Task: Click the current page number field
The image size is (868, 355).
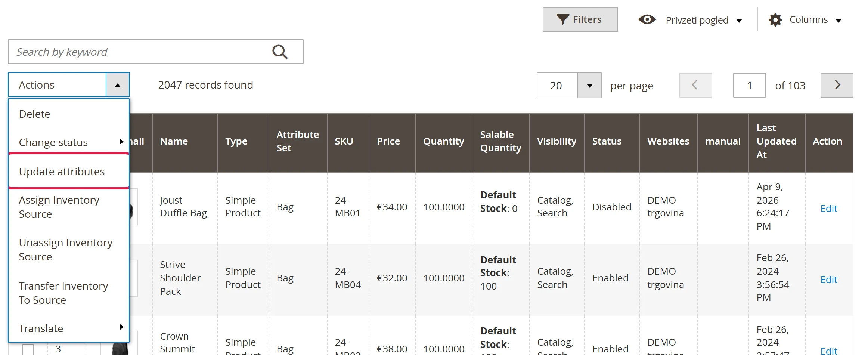Action: point(749,86)
